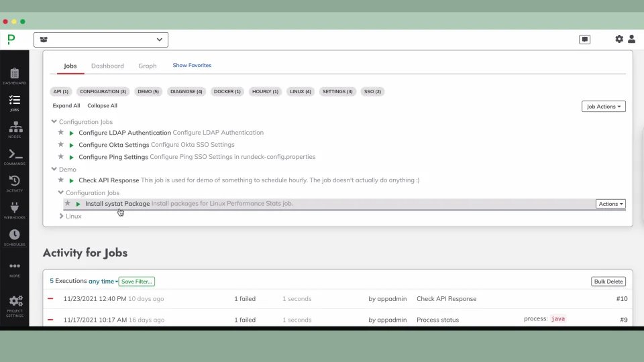This screenshot has height=362, width=644.
Task: Run the Check API Response job
Action: pyautogui.click(x=72, y=180)
